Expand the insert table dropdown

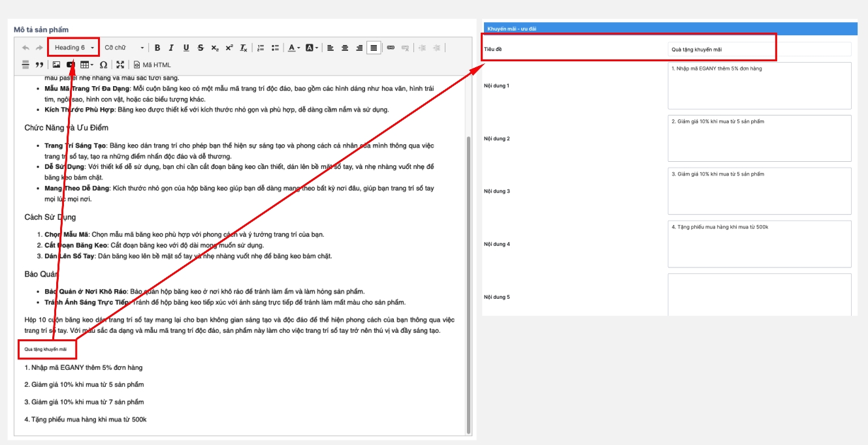click(x=87, y=65)
